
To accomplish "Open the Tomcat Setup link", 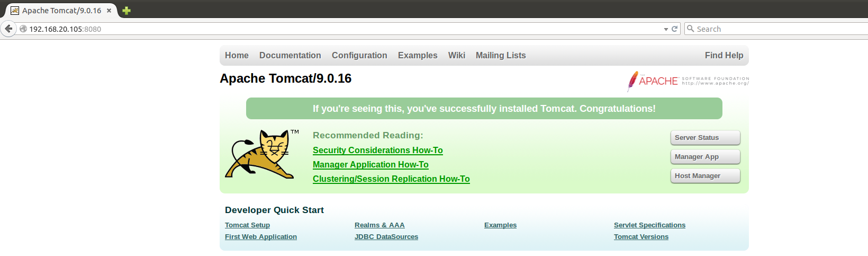I will (247, 225).
